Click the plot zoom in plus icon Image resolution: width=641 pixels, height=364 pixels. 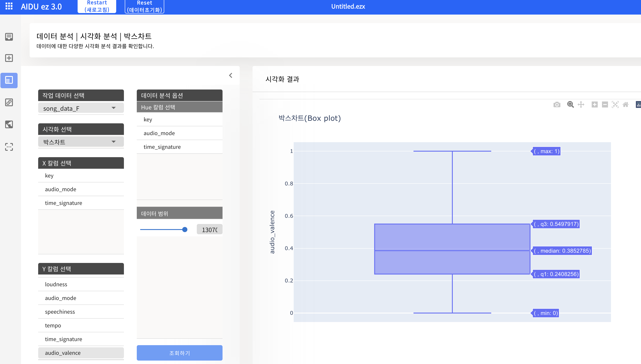pos(594,104)
